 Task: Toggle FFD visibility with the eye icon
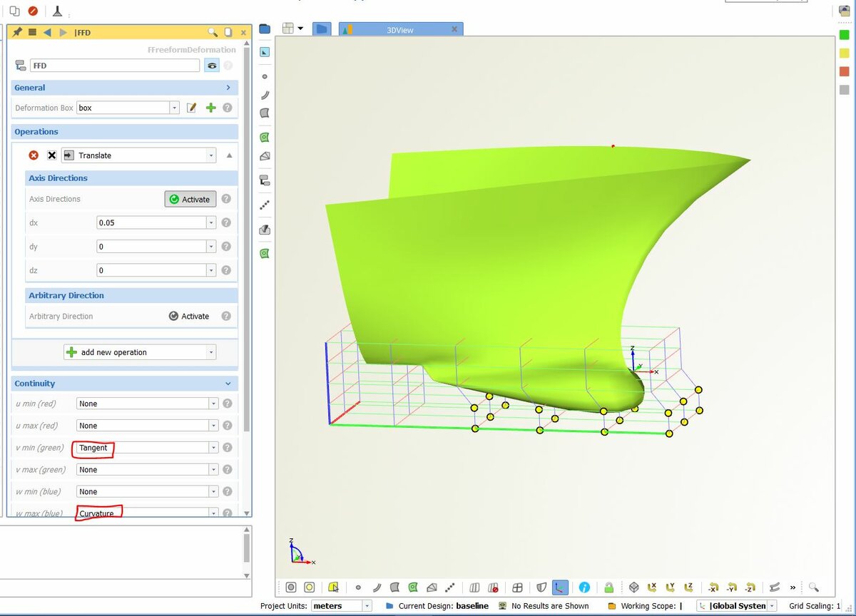(212, 66)
